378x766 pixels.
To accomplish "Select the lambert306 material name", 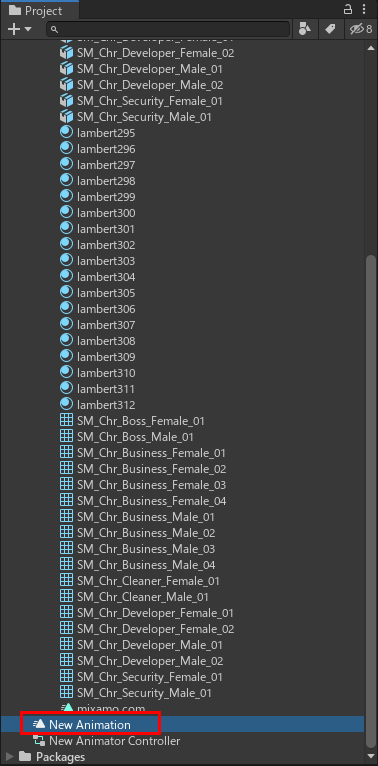I will [x=106, y=309].
